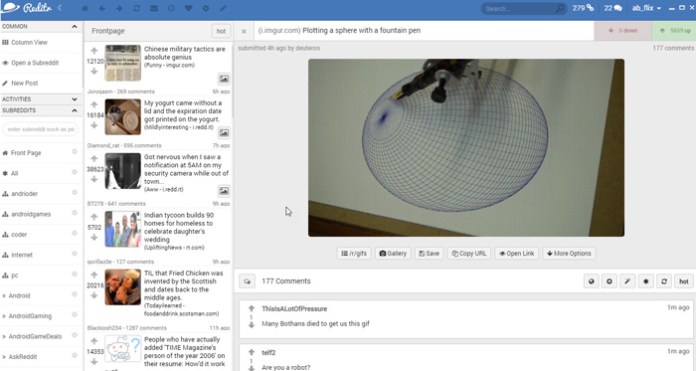Click the green 5659 up vote bar
Viewport: 696px width, 371px height.
(674, 31)
